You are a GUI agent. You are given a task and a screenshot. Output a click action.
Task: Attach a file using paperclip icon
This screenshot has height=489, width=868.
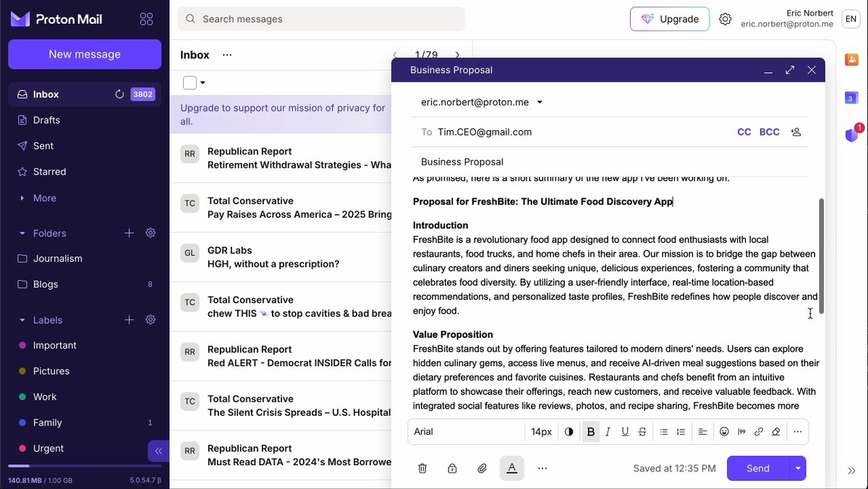[x=482, y=468]
